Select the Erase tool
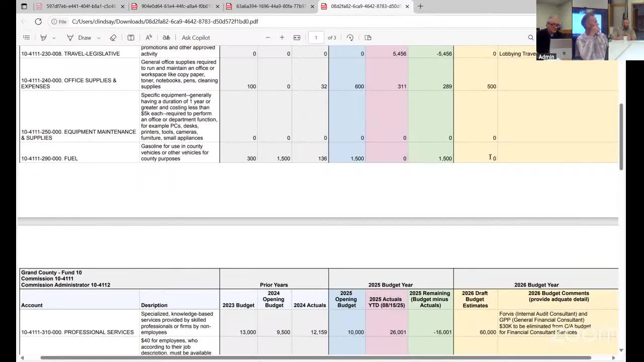This screenshot has height=362, width=644. tap(113, 38)
